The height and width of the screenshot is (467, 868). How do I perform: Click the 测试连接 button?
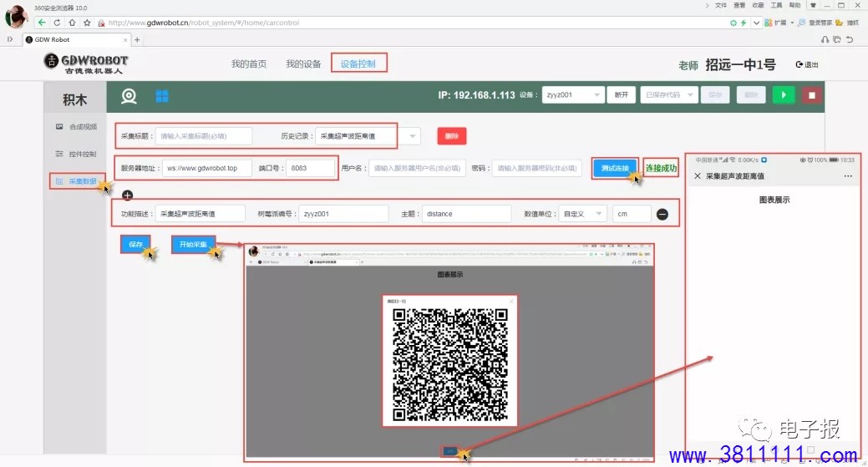click(x=615, y=168)
